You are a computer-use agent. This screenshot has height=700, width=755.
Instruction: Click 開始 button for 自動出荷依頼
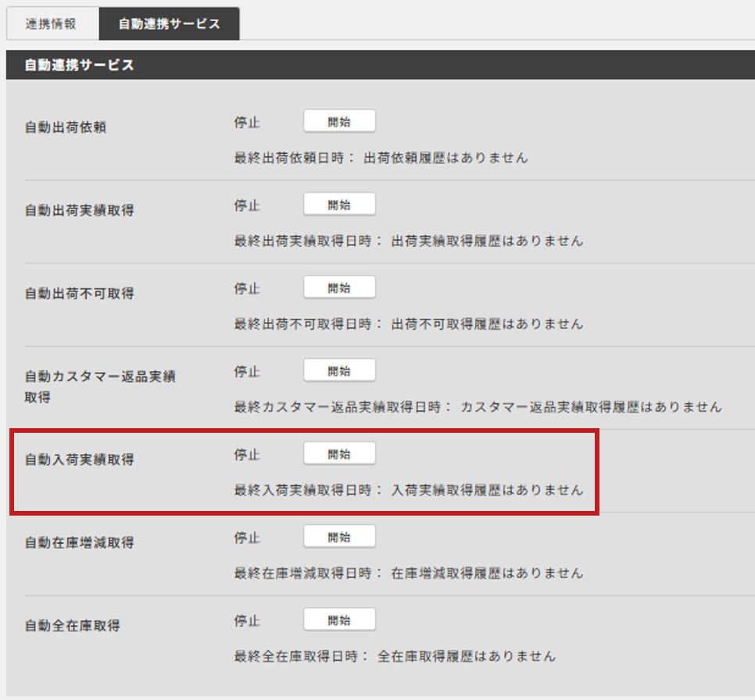[x=339, y=122]
